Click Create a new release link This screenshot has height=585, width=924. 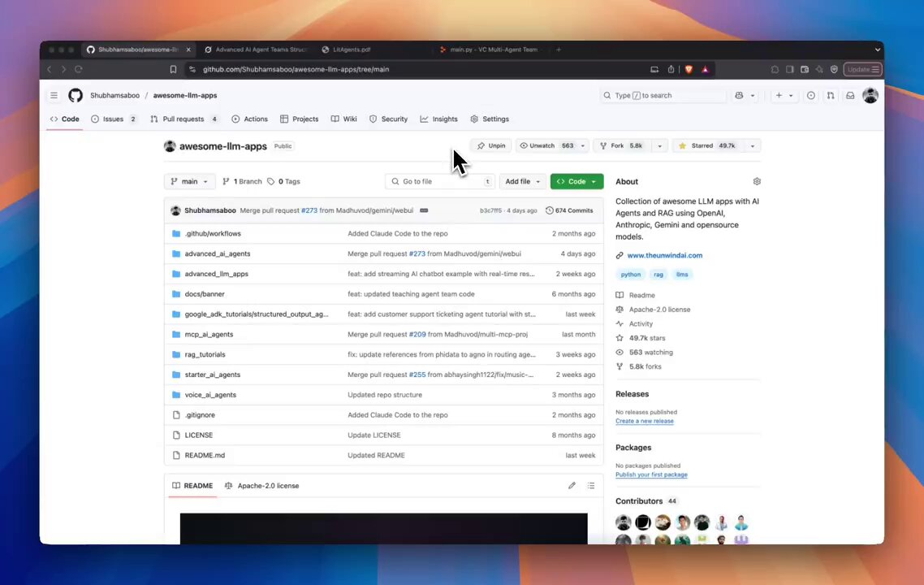pyautogui.click(x=645, y=421)
